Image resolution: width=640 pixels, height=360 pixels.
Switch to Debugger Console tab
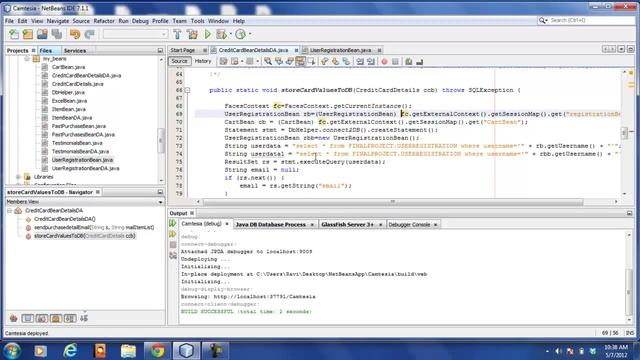pos(409,224)
